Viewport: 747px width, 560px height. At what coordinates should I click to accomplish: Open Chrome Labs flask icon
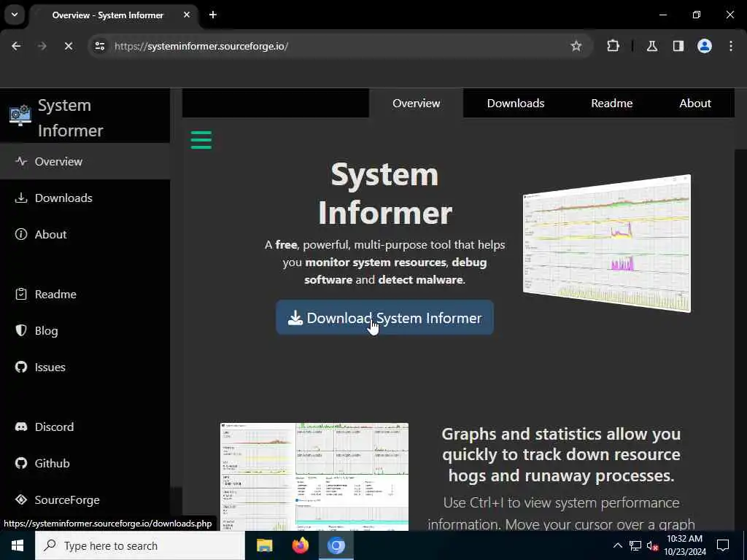pos(652,46)
